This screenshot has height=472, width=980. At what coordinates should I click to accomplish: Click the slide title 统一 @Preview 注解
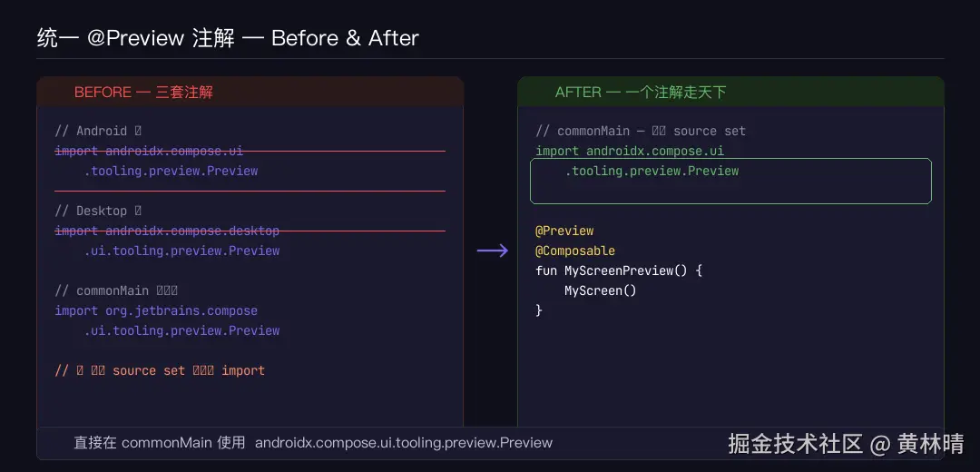click(x=228, y=38)
